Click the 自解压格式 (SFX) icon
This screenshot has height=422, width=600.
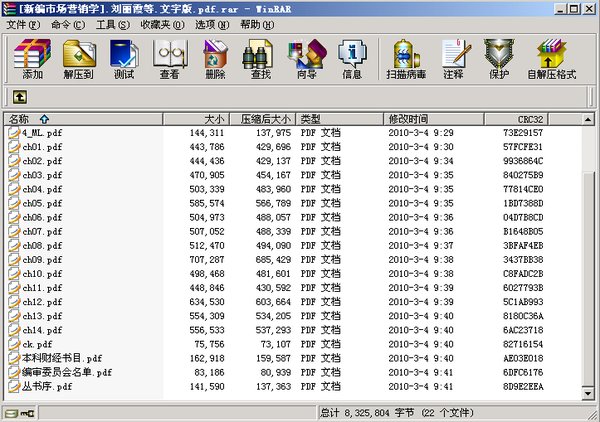coord(551,58)
